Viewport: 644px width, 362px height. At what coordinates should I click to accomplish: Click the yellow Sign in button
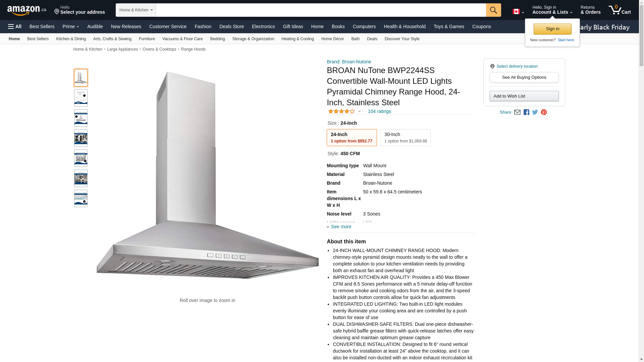click(x=552, y=29)
